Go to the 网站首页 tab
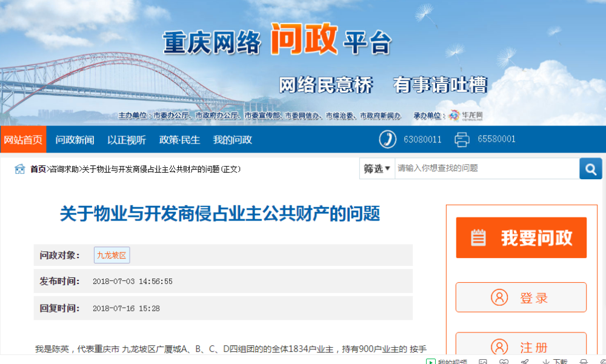The image size is (606, 364). tap(23, 140)
